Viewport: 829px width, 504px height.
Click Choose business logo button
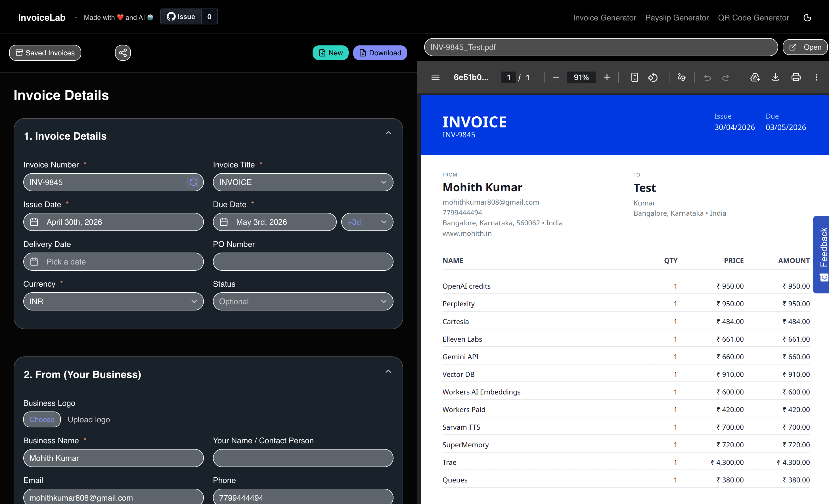click(x=42, y=420)
